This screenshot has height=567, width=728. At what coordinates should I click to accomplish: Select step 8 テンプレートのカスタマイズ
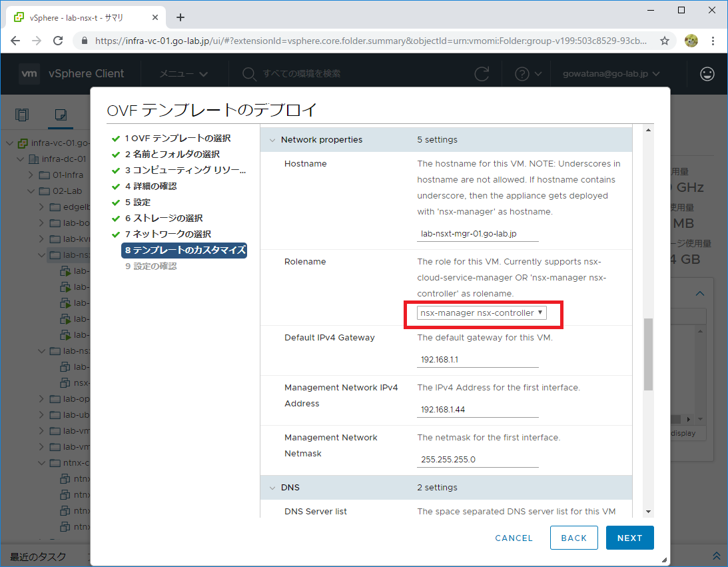point(184,251)
